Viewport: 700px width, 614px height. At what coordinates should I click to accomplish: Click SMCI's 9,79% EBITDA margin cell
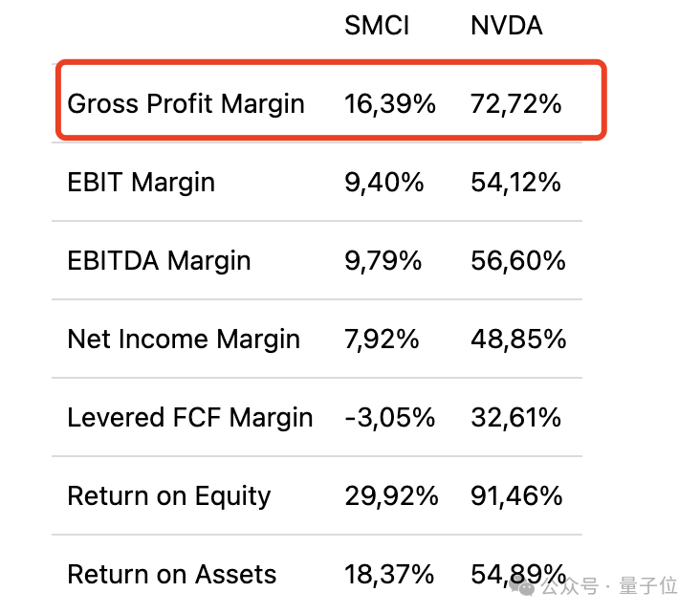(384, 261)
